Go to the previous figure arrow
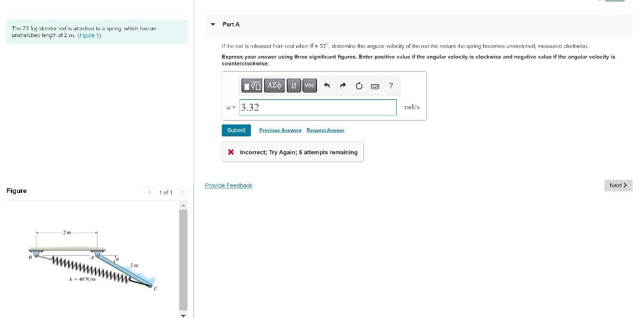This screenshot has height=318, width=644. (x=150, y=192)
